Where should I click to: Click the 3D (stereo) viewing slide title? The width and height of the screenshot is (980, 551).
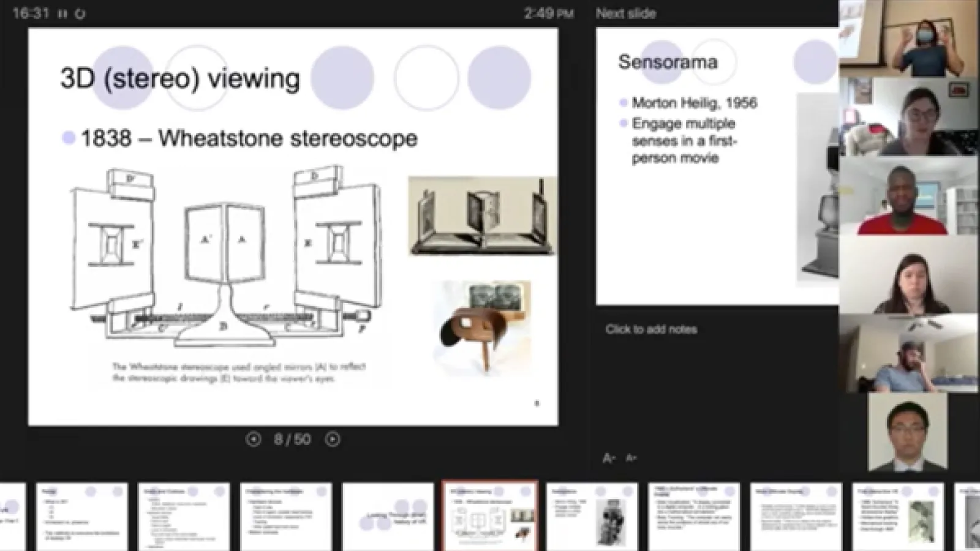coord(180,78)
